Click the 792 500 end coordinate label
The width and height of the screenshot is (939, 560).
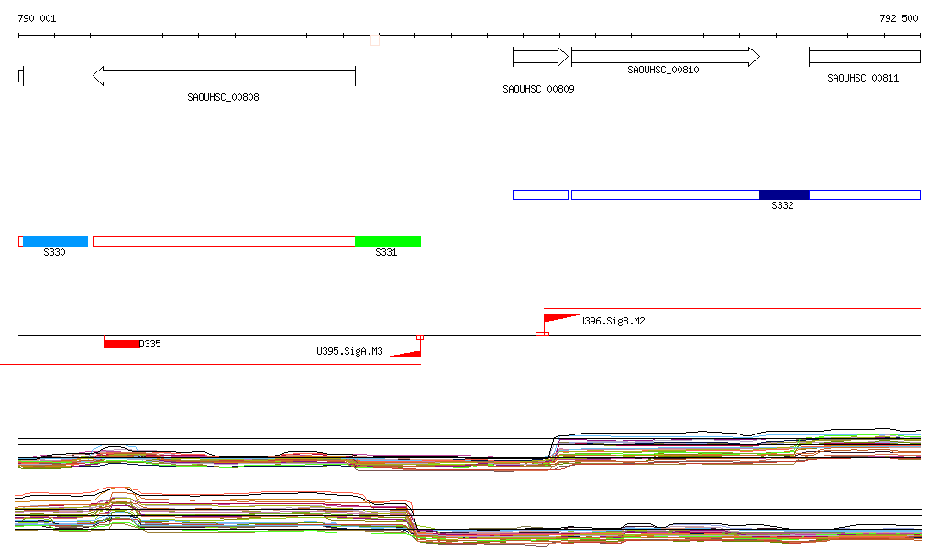tap(899, 18)
